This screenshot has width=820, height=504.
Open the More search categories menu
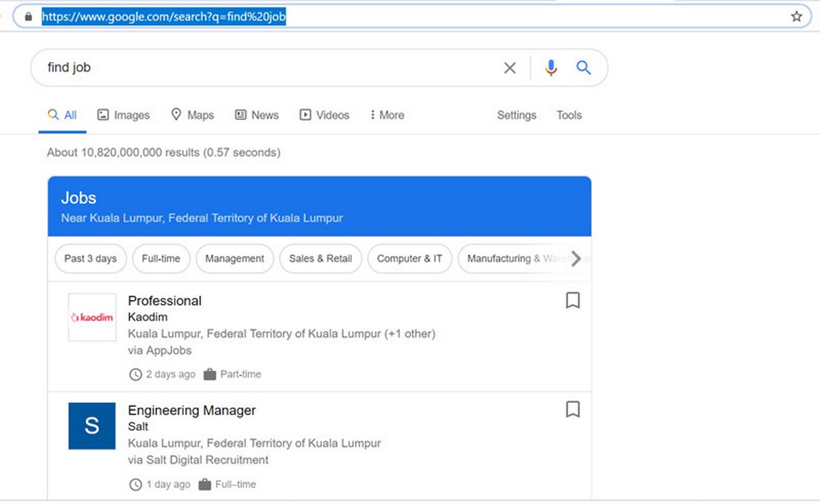387,115
